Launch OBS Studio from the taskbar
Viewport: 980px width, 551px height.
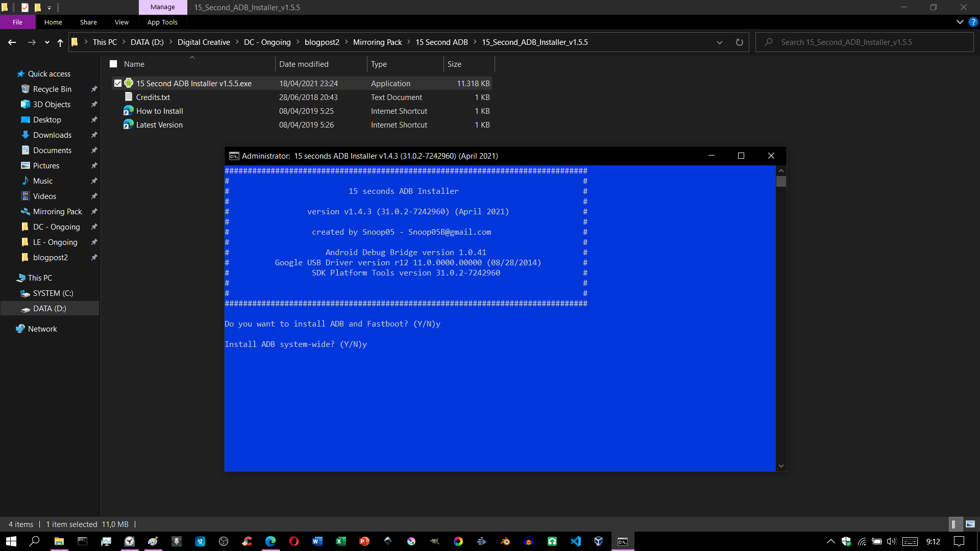click(x=224, y=541)
